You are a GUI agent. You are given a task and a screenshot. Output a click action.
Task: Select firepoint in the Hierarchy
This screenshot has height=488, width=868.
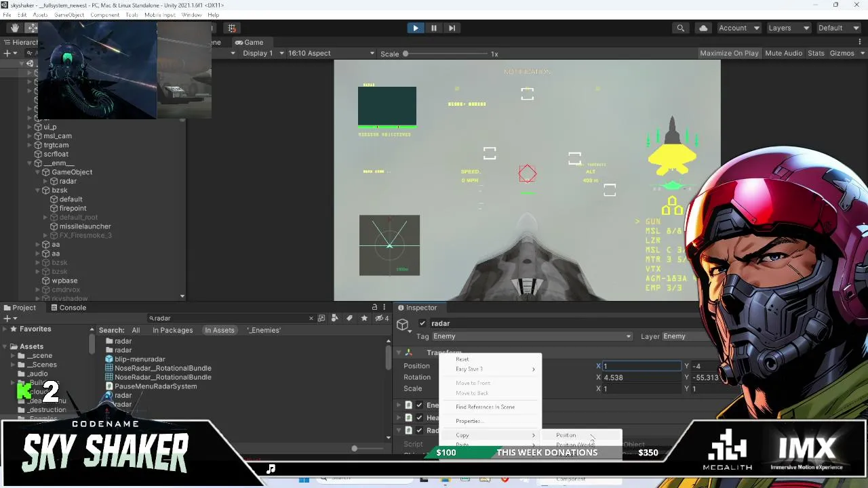tap(73, 209)
